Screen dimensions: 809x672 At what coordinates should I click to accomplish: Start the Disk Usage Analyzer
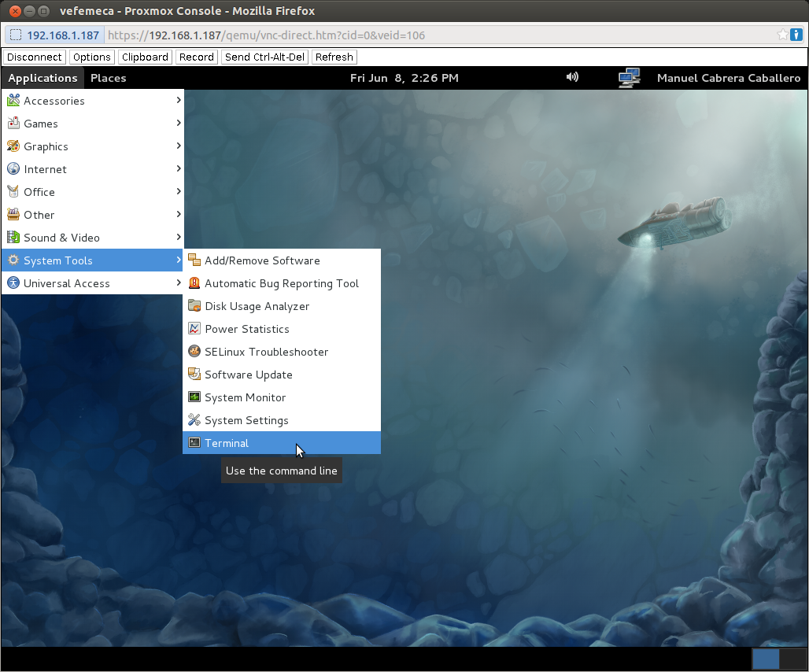pyautogui.click(x=256, y=305)
